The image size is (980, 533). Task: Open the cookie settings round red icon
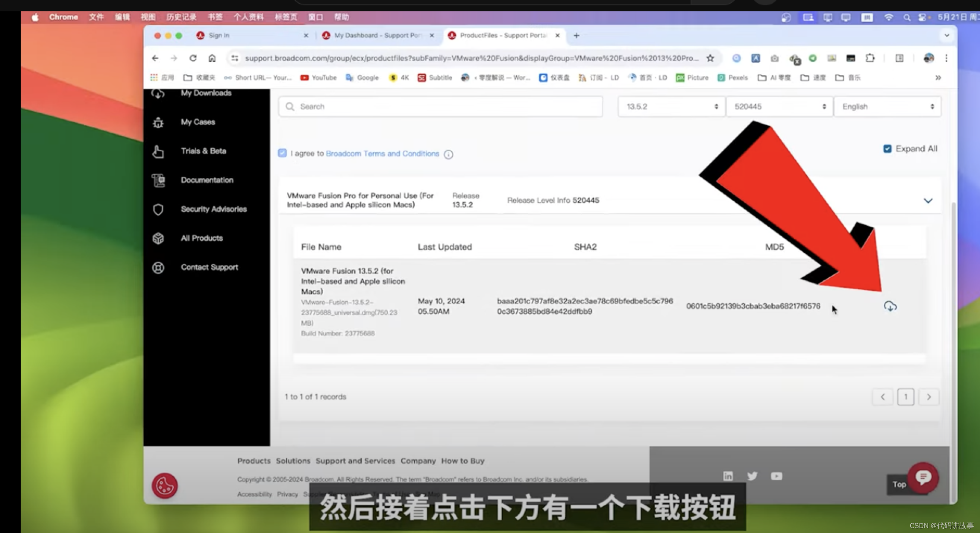pyautogui.click(x=165, y=486)
